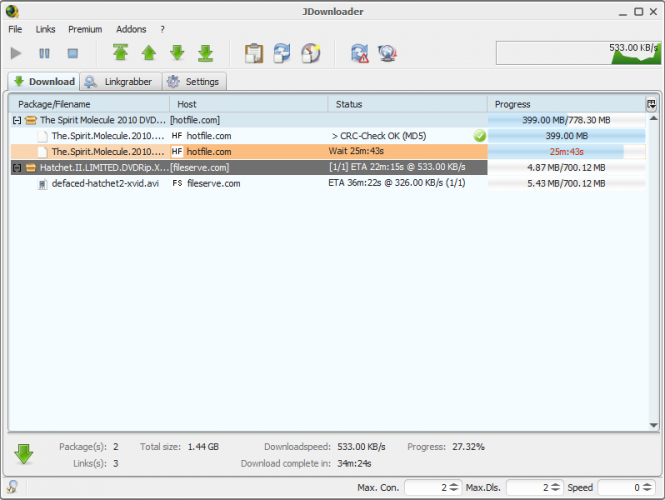Switch to the Linkgrabber tab
This screenshot has height=500, width=665.
tap(121, 81)
